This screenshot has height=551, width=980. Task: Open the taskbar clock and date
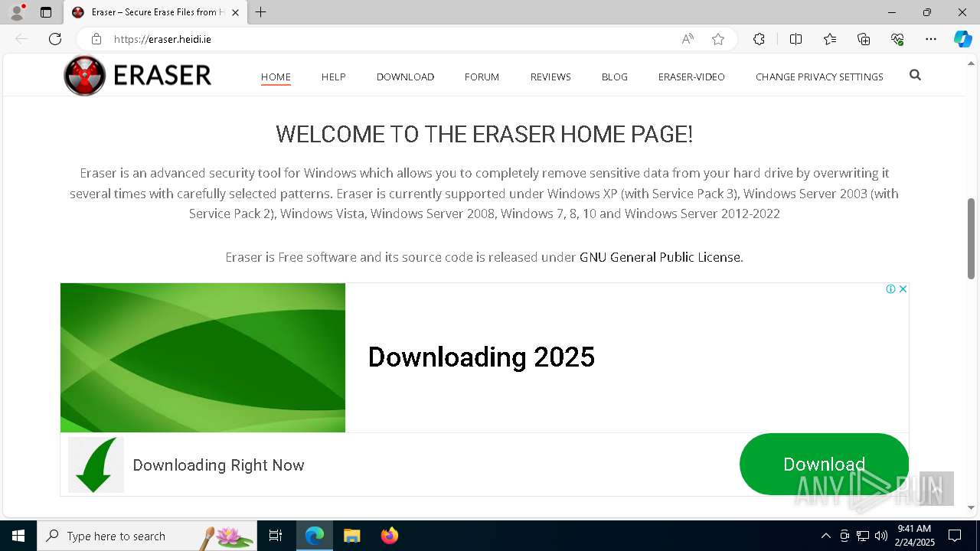coord(915,536)
